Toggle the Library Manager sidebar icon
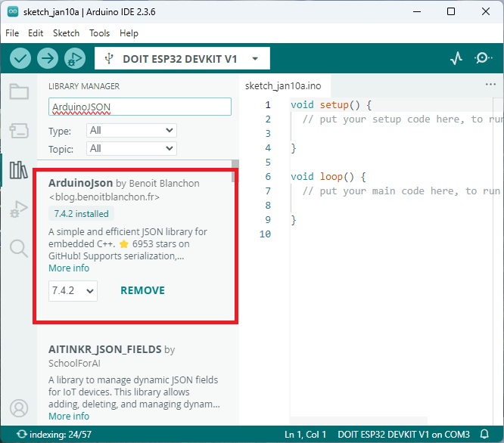Viewport: 504px width, 443px height. point(19,170)
